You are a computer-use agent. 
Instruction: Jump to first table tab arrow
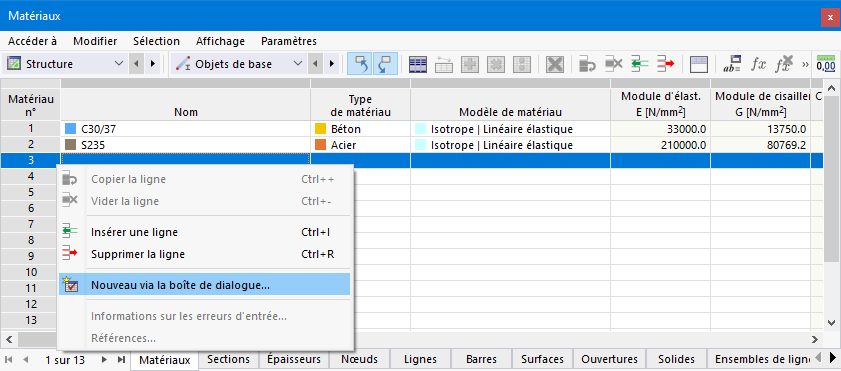[x=9, y=359]
